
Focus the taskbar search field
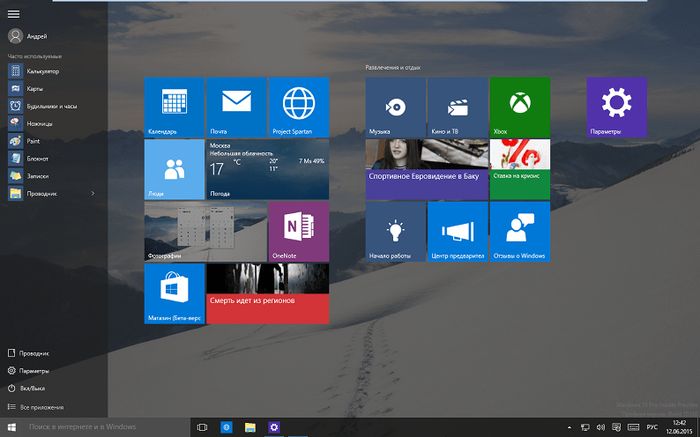coord(106,427)
